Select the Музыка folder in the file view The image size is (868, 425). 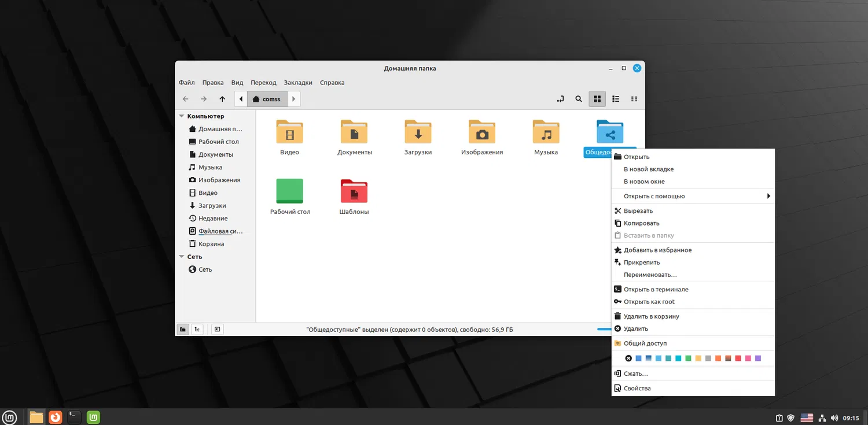click(546, 137)
